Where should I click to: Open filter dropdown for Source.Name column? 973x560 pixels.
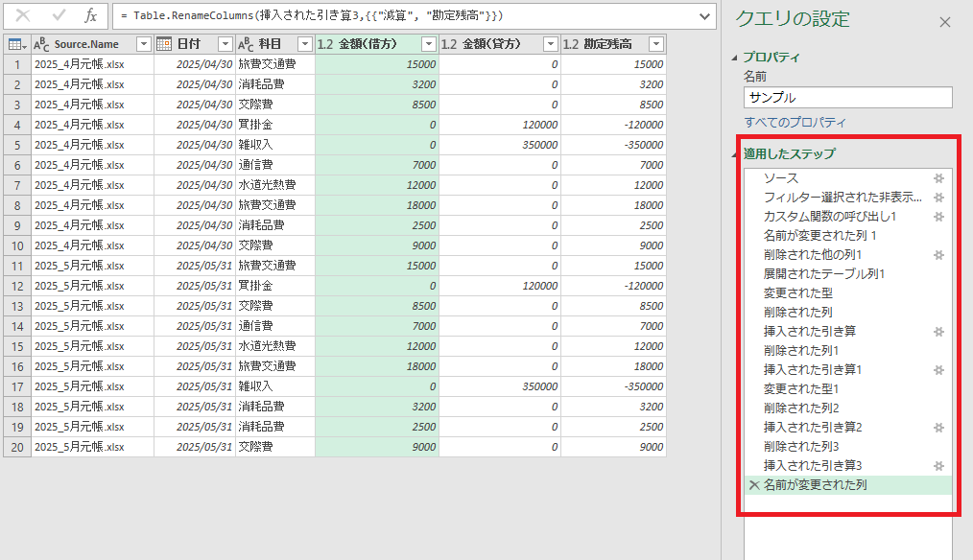pyautogui.click(x=144, y=44)
